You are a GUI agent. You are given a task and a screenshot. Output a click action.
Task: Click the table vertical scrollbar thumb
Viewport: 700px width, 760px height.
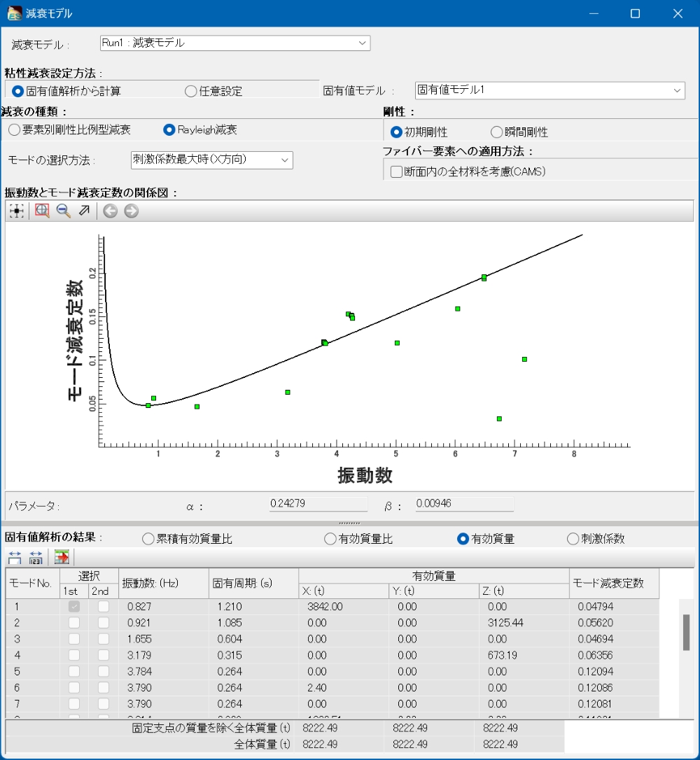pos(686,633)
